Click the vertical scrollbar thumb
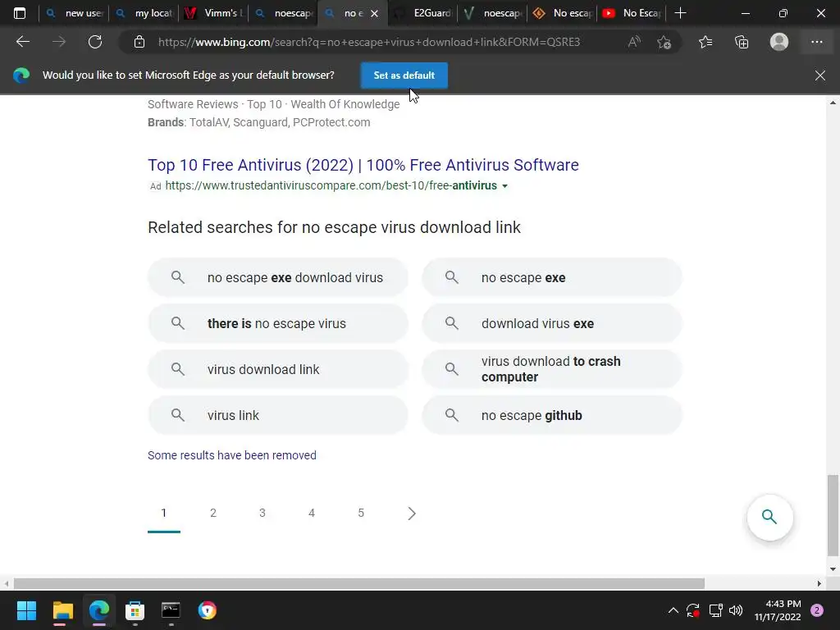The width and height of the screenshot is (840, 630). pyautogui.click(x=833, y=515)
